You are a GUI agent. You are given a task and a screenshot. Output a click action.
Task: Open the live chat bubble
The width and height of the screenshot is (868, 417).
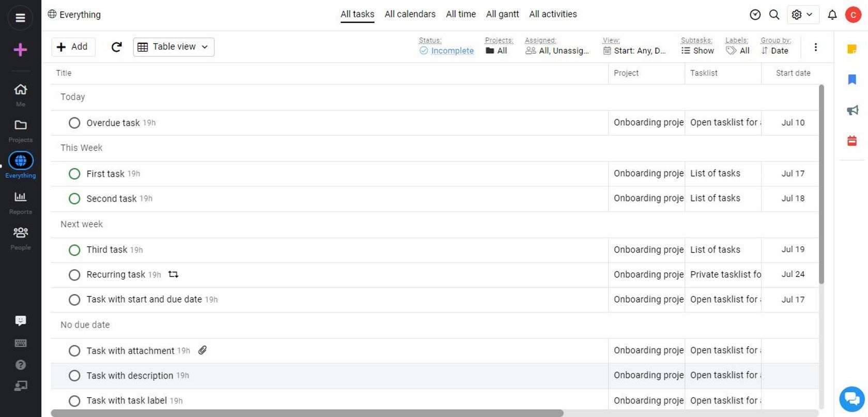click(852, 399)
